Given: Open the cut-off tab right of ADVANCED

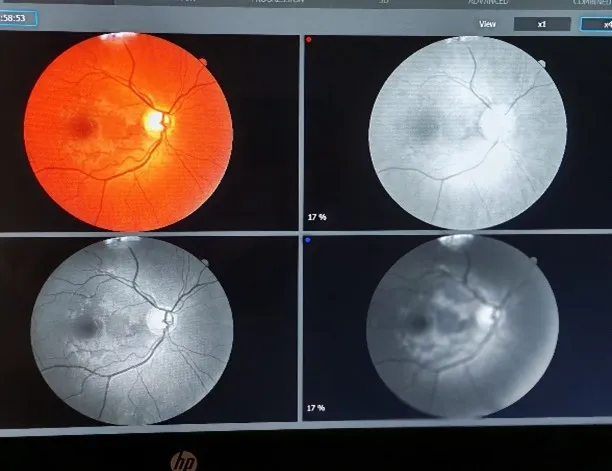Looking at the screenshot, I should pyautogui.click(x=590, y=3).
